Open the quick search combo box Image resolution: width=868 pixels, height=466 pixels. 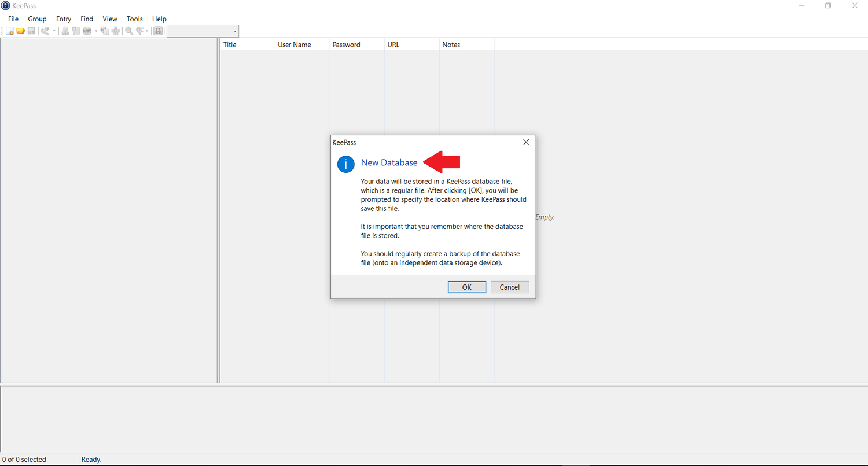(x=203, y=31)
